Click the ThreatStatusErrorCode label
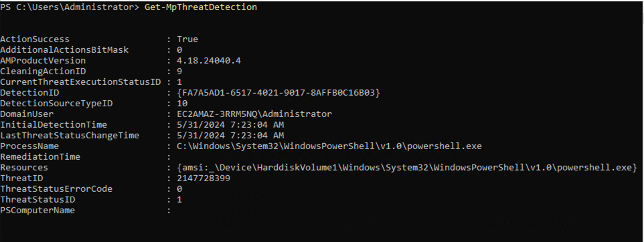 click(56, 189)
